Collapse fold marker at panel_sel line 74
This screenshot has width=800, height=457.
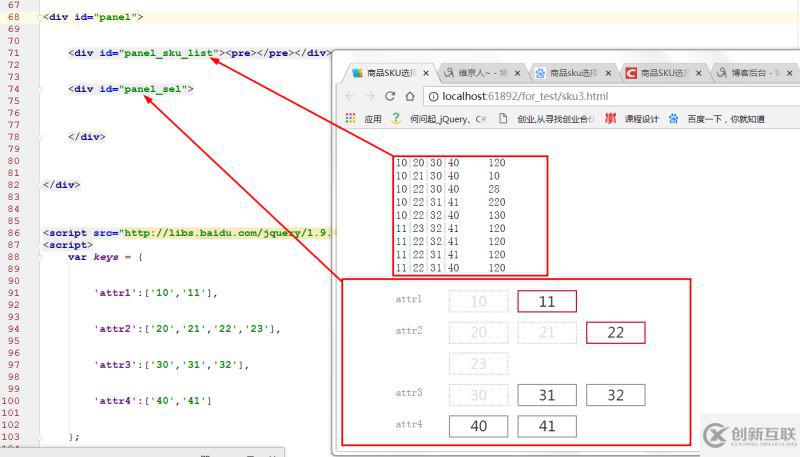tap(40, 89)
